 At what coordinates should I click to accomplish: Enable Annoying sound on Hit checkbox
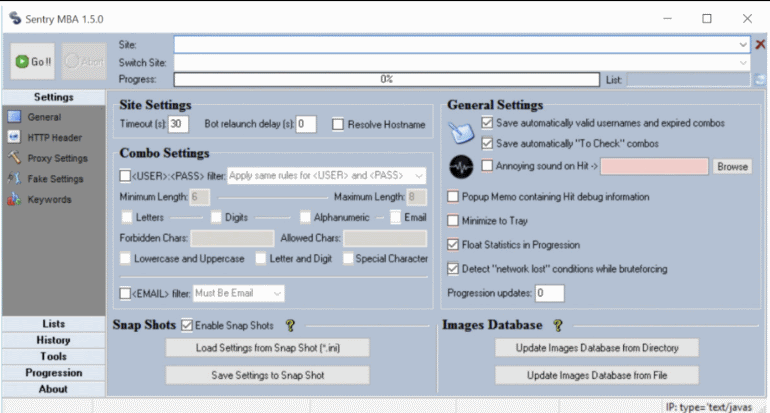487,165
